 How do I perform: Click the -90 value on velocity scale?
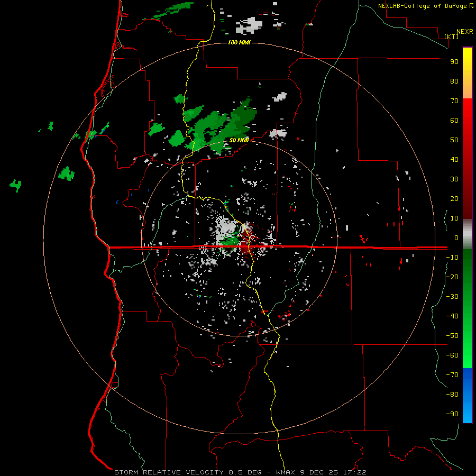pyautogui.click(x=452, y=414)
